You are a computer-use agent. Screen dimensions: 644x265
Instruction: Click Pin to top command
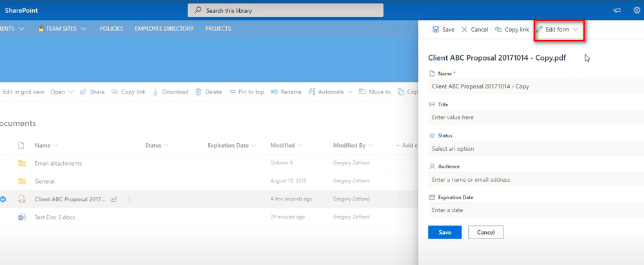coord(246,92)
